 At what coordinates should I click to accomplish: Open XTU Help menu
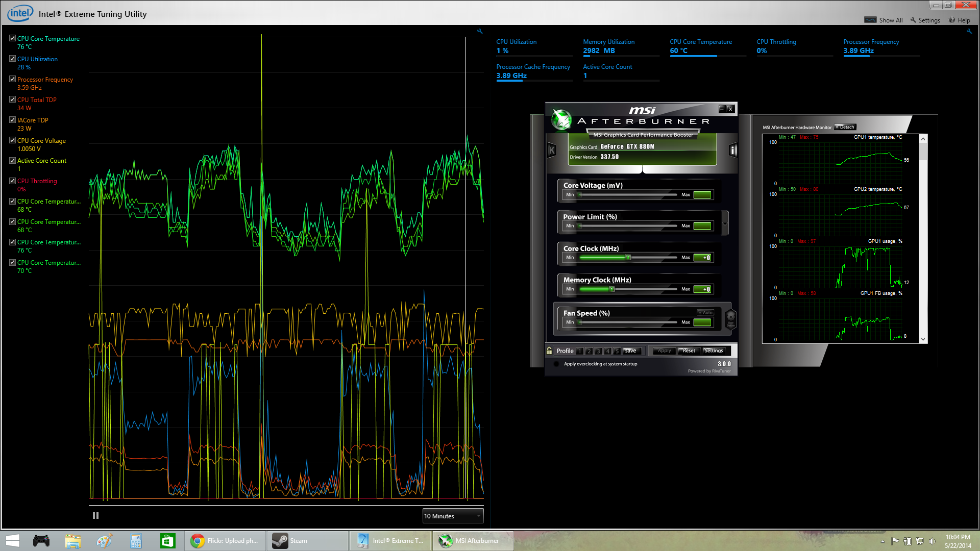click(x=960, y=20)
